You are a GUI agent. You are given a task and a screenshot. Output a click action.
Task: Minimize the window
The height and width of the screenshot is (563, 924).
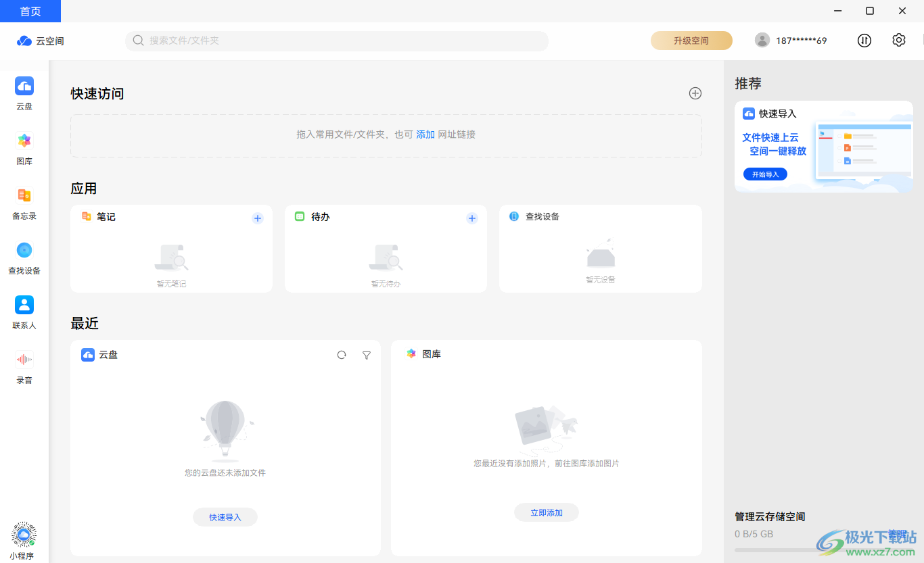pos(837,11)
